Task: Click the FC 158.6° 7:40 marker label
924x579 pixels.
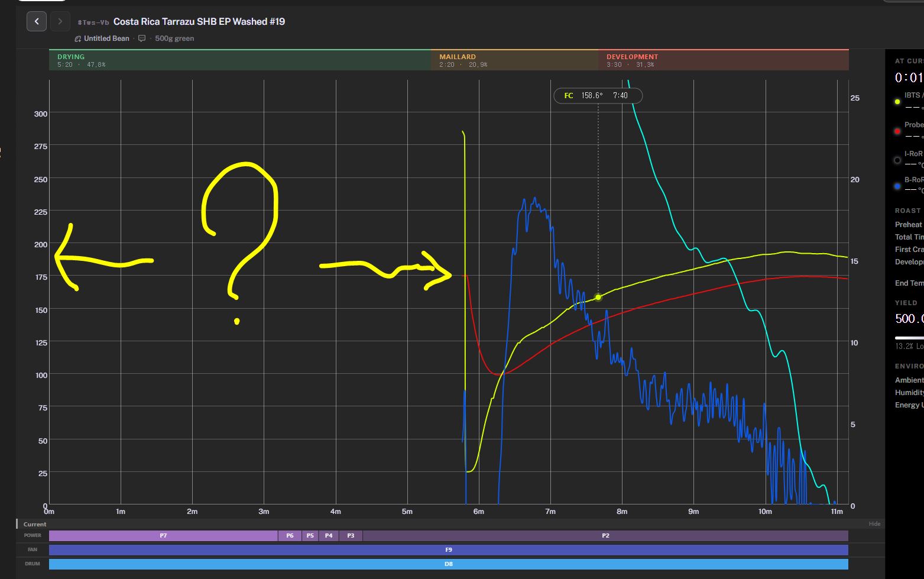Action: 598,95
